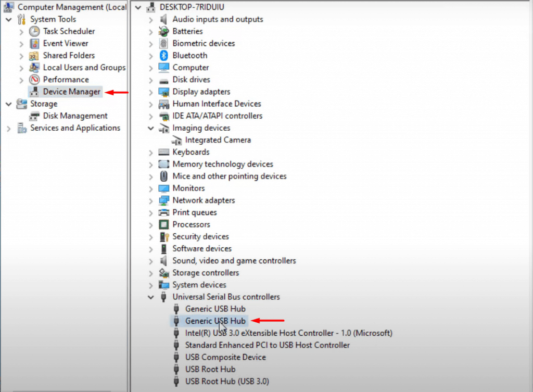This screenshot has height=392, width=533.
Task: Click the Audio inputs and outputs speaker icon
Action: click(163, 20)
